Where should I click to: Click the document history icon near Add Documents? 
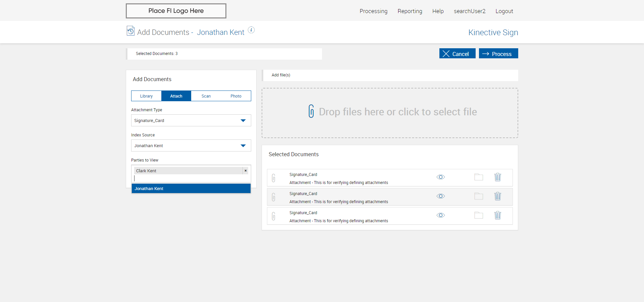130,31
